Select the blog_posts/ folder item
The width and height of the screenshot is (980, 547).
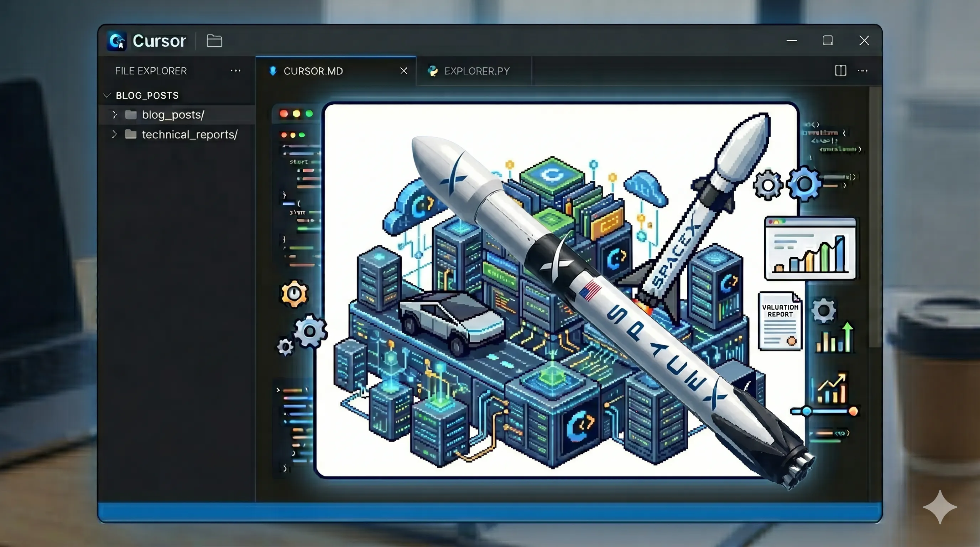coord(173,115)
